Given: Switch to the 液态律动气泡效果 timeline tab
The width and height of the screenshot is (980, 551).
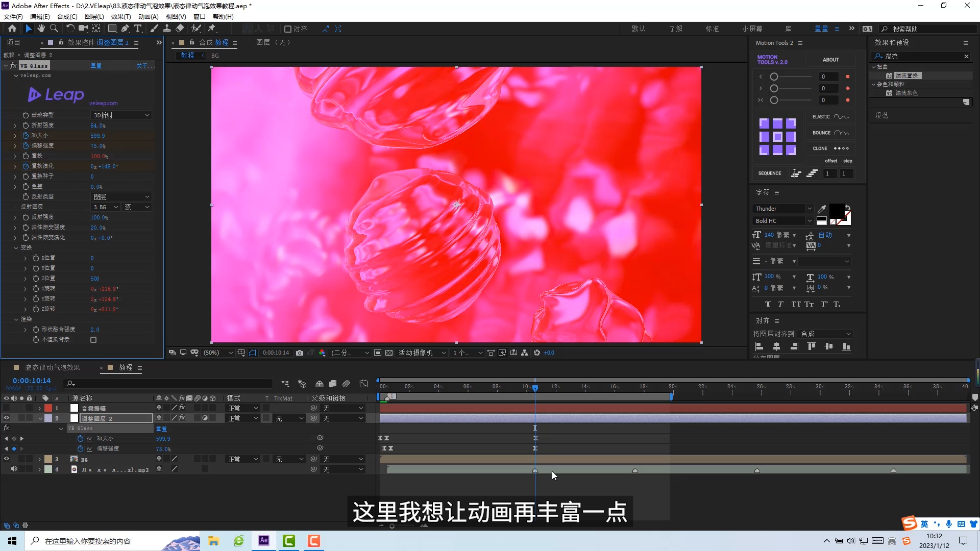Looking at the screenshot, I should click(x=53, y=368).
